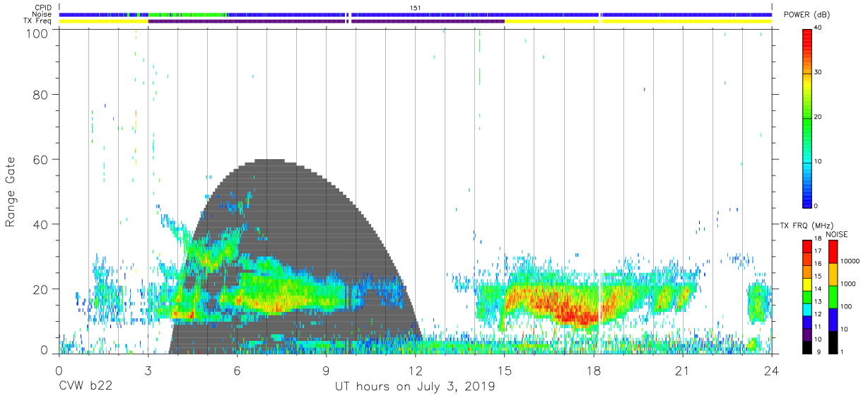Click red swatch in NOISE legend
868x401 pixels.
tap(833, 252)
